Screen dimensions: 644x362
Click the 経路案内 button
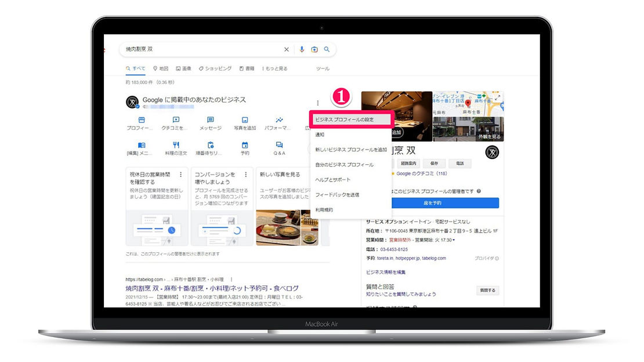click(x=408, y=163)
